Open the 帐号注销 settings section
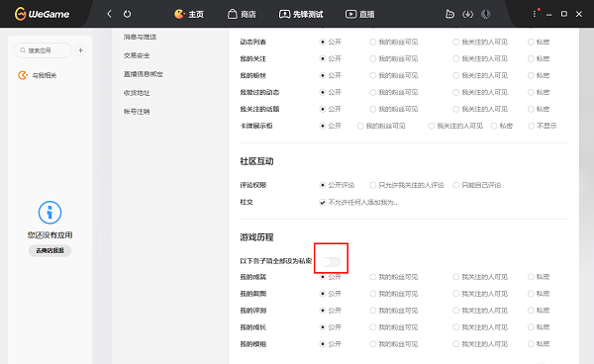This screenshot has width=594, height=364. pos(137,112)
